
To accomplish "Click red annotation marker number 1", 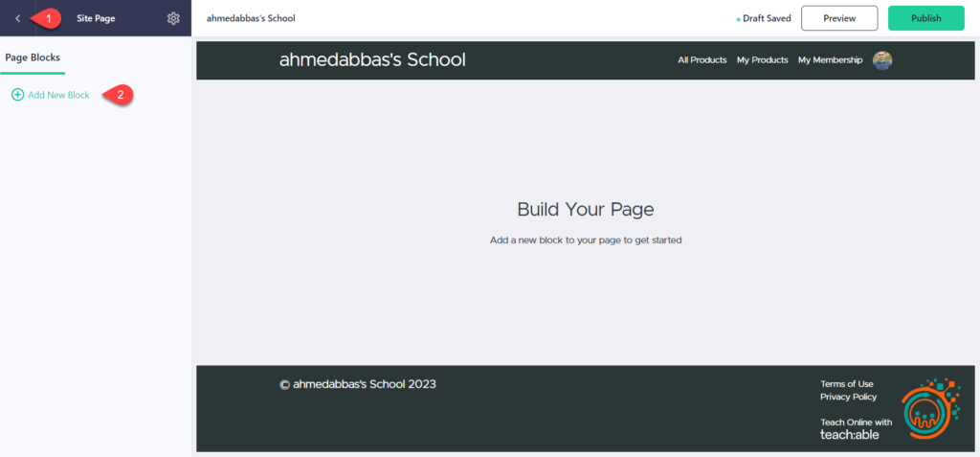I will coord(50,18).
